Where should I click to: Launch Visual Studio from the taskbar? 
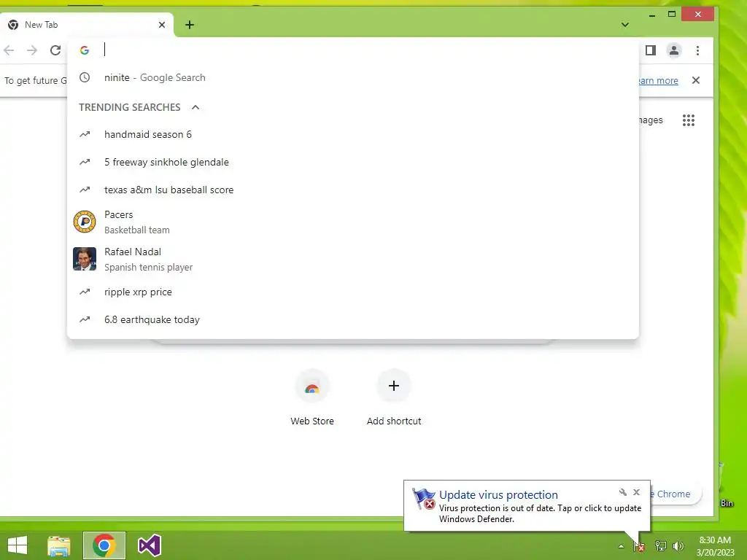point(149,545)
